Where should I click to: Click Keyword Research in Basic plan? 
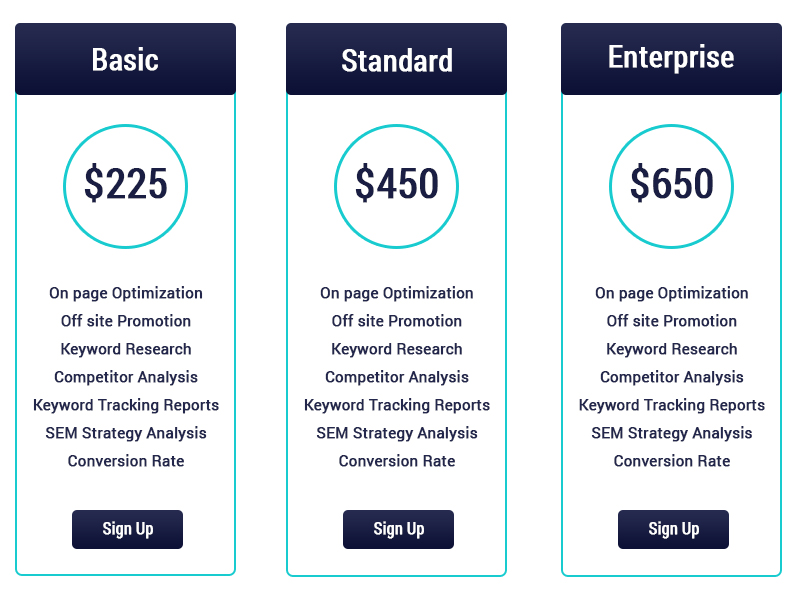click(126, 349)
